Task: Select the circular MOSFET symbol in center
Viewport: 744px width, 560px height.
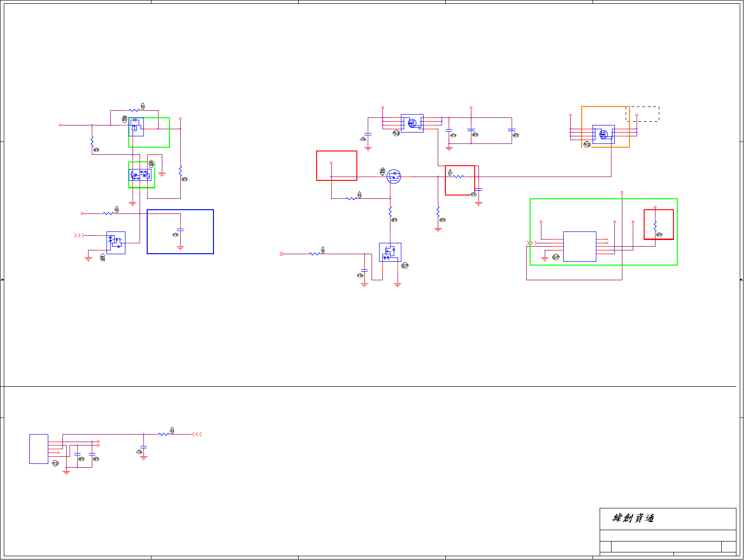Action: click(394, 177)
